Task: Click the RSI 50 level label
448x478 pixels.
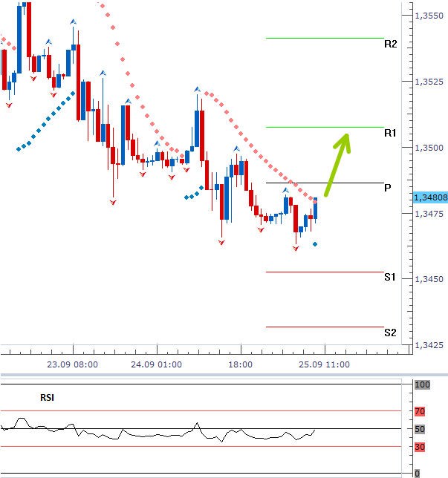Action: [420, 429]
